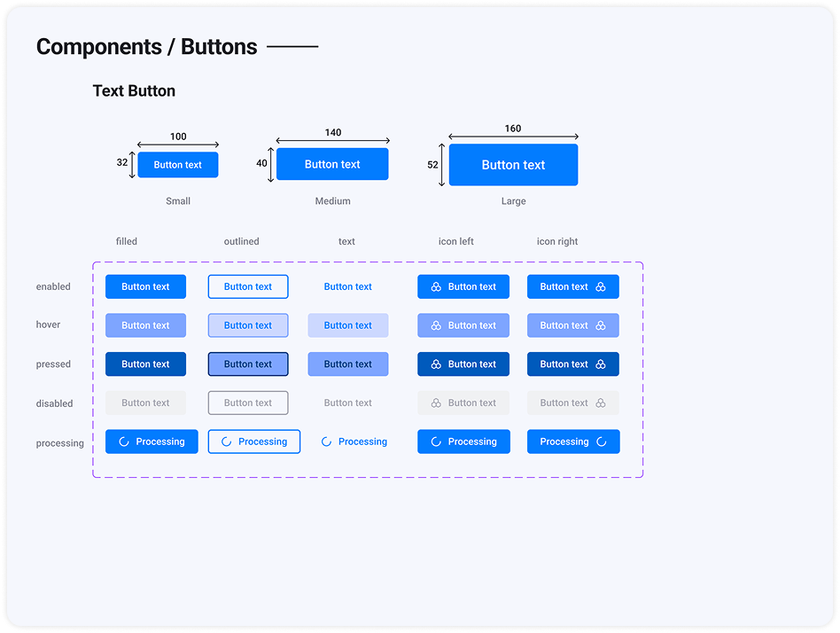The width and height of the screenshot is (840, 633).
Task: Click the 'text' column label
Action: (346, 241)
